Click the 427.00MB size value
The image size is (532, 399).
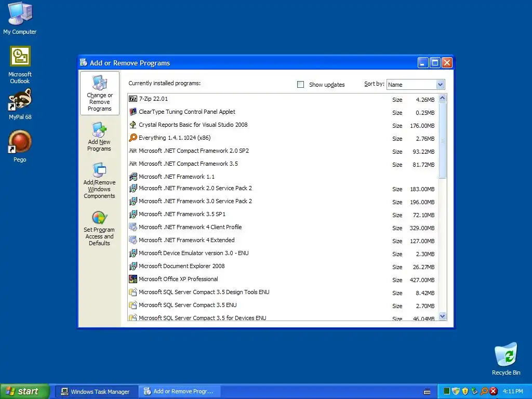[422, 280]
